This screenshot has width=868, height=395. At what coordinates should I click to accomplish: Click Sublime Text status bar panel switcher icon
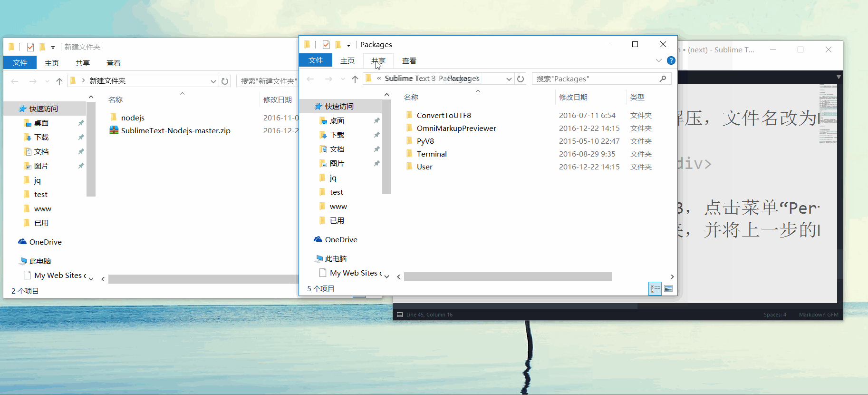pos(400,315)
